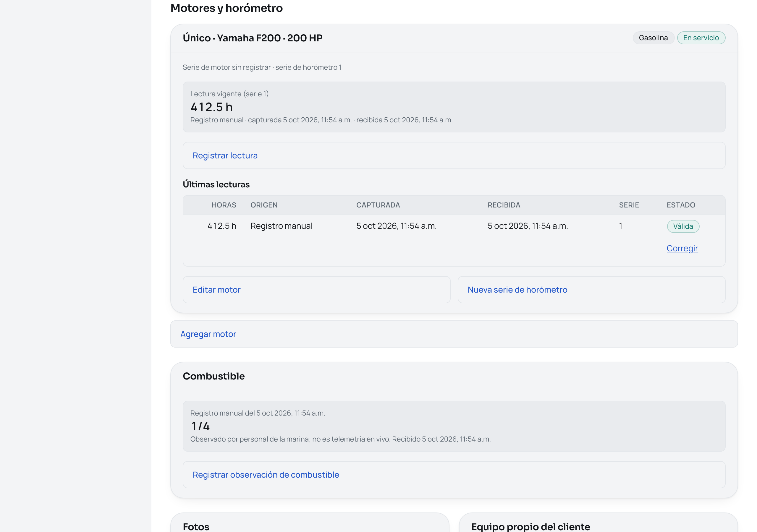Viewport: 757px width, 532px height.
Task: Select the Gasolina badge
Action: [653, 38]
